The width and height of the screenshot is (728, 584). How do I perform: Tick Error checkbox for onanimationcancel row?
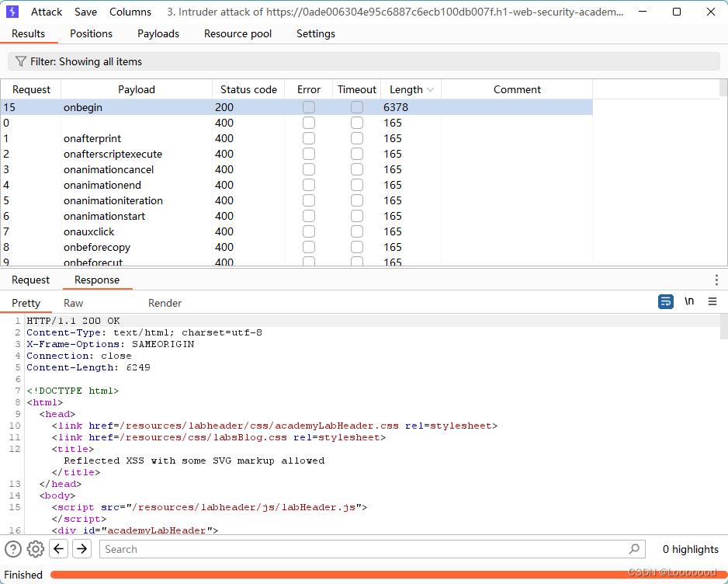click(x=309, y=169)
